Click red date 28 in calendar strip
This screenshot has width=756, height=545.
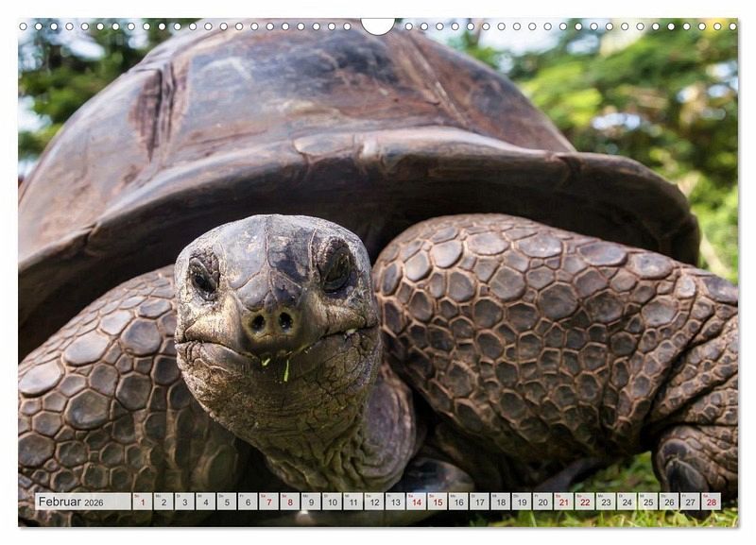click(711, 502)
